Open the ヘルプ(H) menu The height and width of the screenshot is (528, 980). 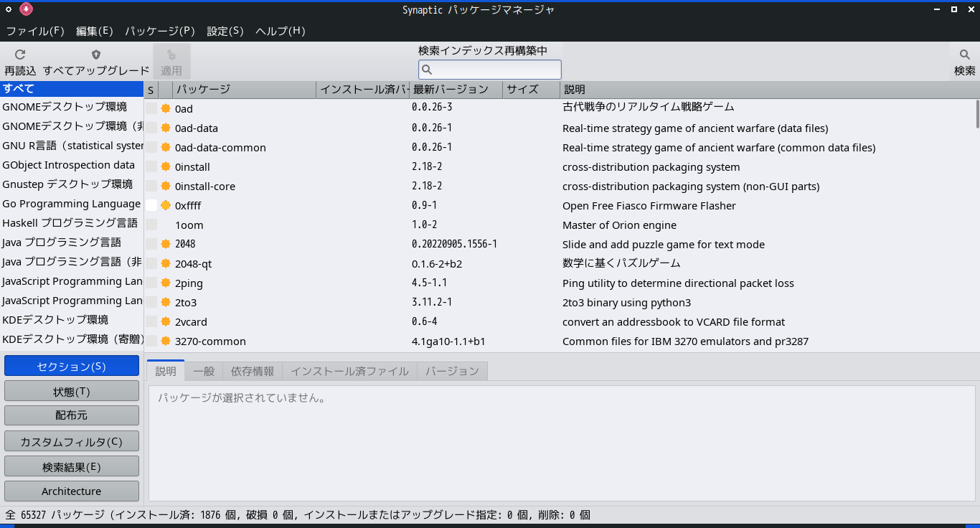click(281, 31)
